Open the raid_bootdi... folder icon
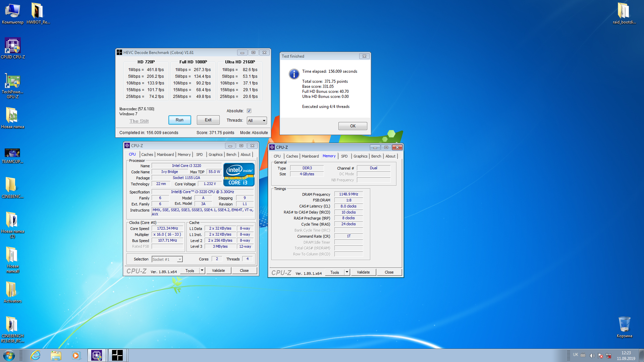The width and height of the screenshot is (644, 362). coord(624,13)
